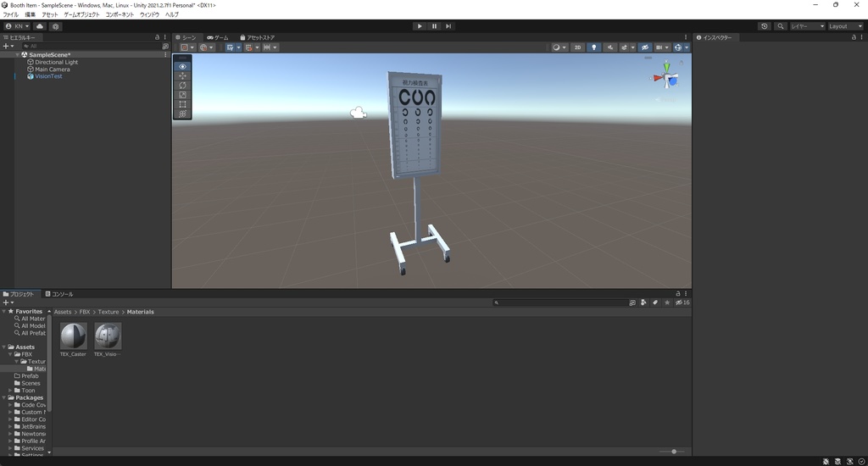Open the Layers dropdown
This screenshot has width=868, height=466.
[807, 26]
